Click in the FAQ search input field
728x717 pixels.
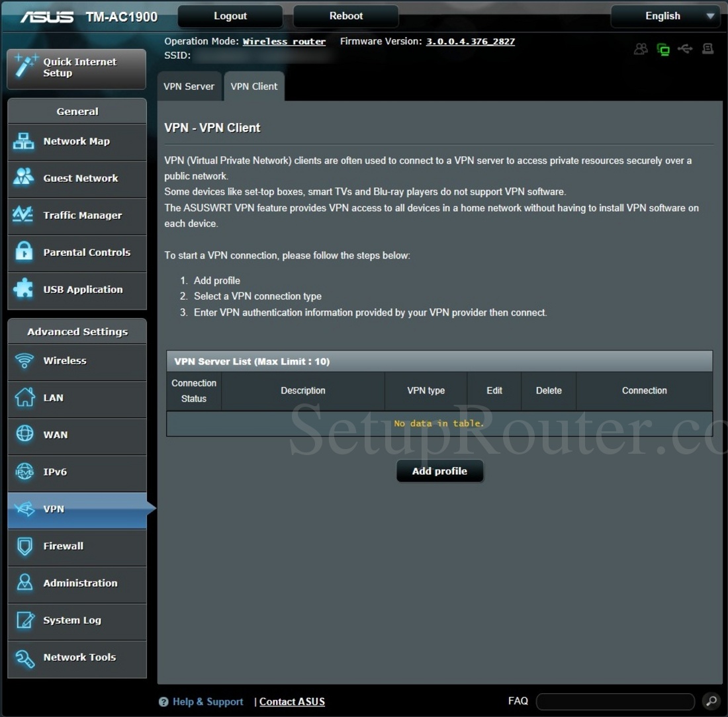(615, 701)
